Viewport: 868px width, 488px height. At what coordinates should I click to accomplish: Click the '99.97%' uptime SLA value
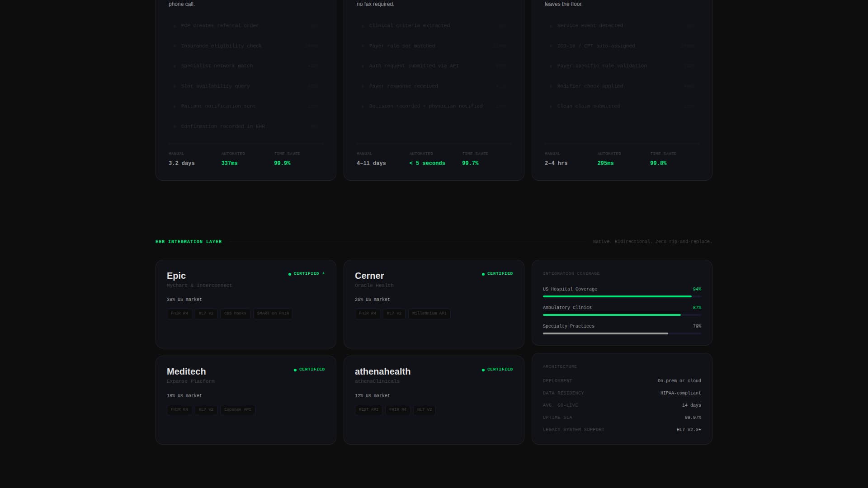[693, 418]
